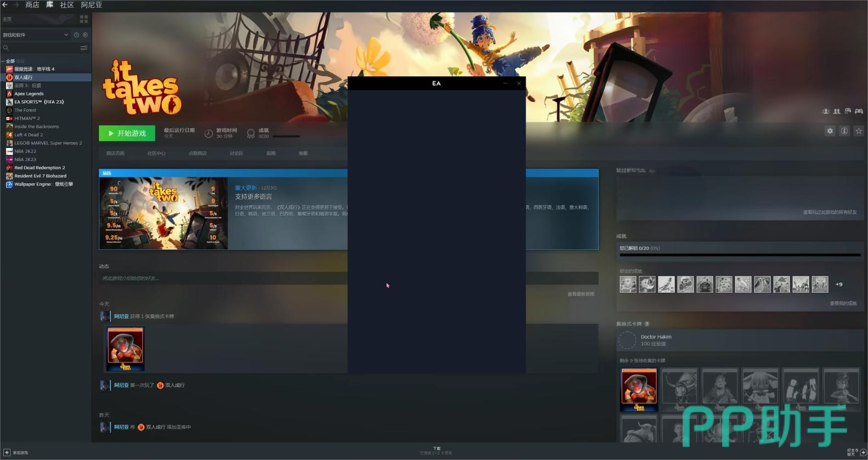Click the +9 more achievements indicator
The width and height of the screenshot is (868, 460).
pos(839,285)
